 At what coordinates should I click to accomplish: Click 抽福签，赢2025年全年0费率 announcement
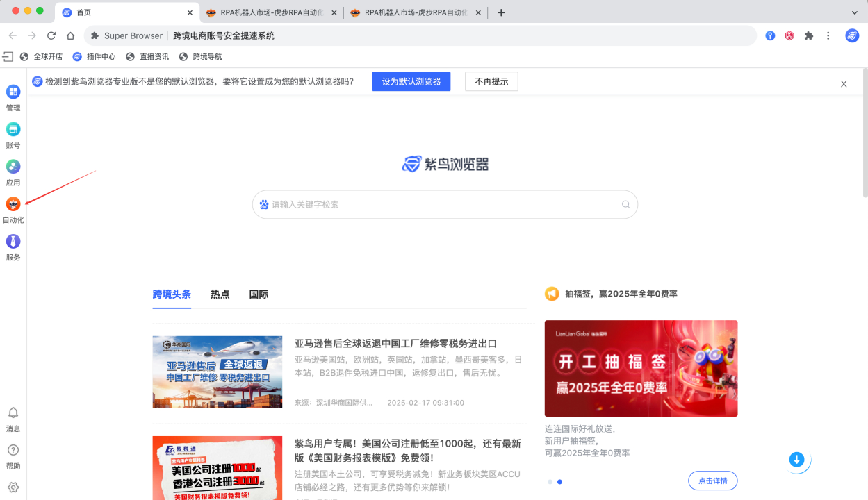621,294
